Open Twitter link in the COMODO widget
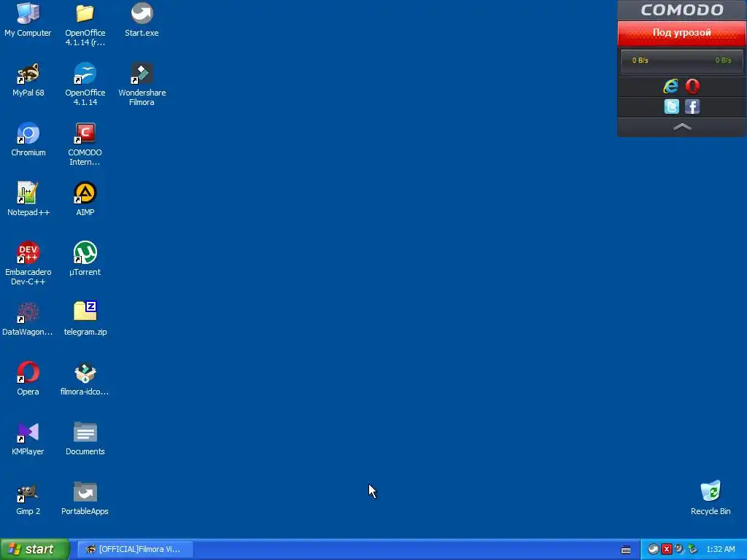Image resolution: width=747 pixels, height=560 pixels. point(671,106)
